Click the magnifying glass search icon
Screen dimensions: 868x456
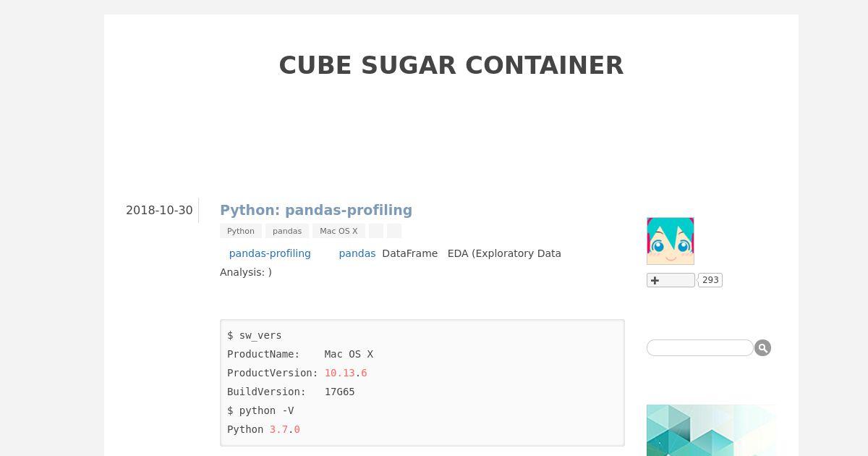[x=762, y=348]
